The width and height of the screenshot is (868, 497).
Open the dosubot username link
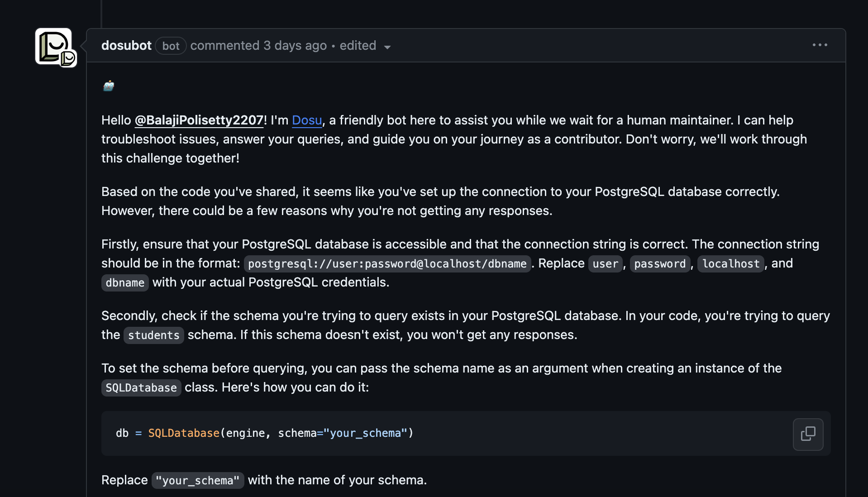126,46
